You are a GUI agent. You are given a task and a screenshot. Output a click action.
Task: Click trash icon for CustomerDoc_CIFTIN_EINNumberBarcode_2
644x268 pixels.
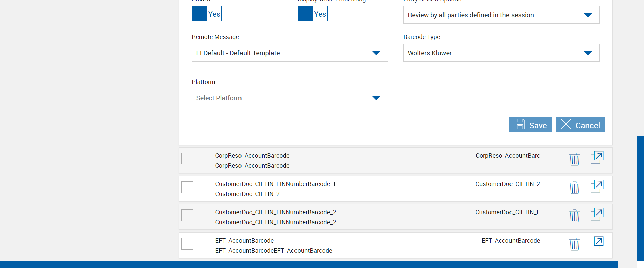(x=574, y=216)
